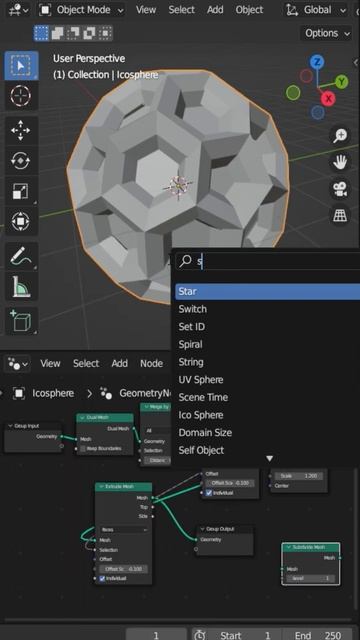Click the green Y axis gizmo
This screenshot has height=640, width=360.
pos(342,82)
